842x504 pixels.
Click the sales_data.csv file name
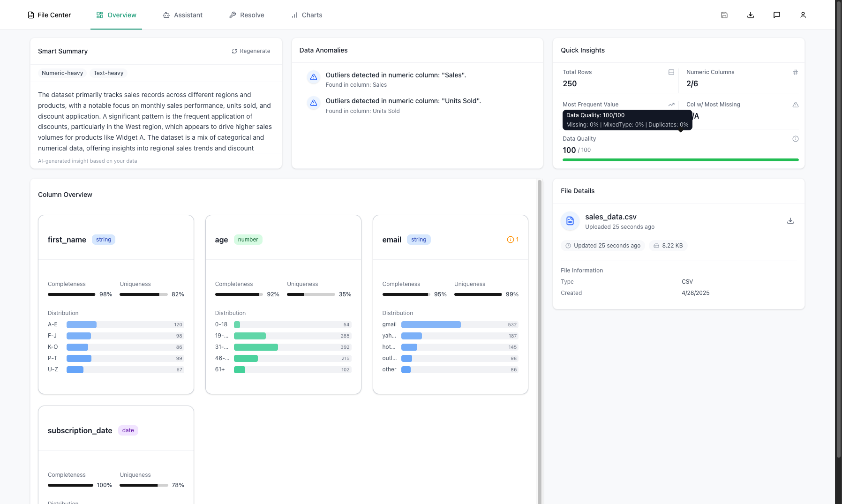[x=610, y=217]
